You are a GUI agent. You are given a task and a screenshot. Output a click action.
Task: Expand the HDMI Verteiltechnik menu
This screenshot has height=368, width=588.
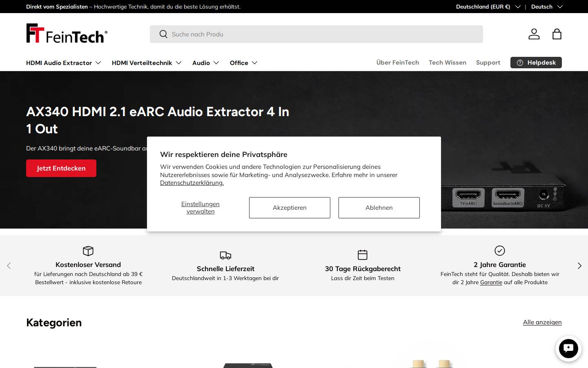tap(147, 63)
